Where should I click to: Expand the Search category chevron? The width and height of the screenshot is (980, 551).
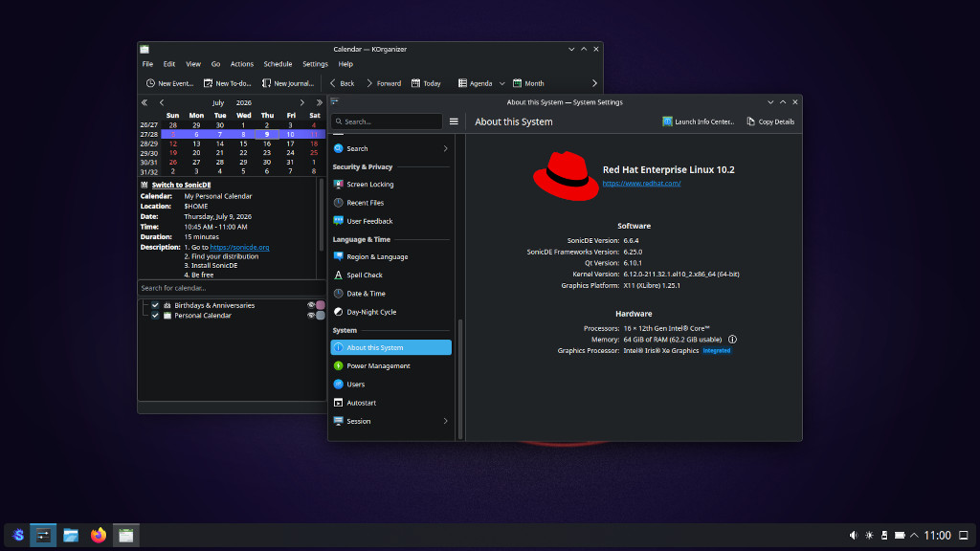[x=446, y=148]
